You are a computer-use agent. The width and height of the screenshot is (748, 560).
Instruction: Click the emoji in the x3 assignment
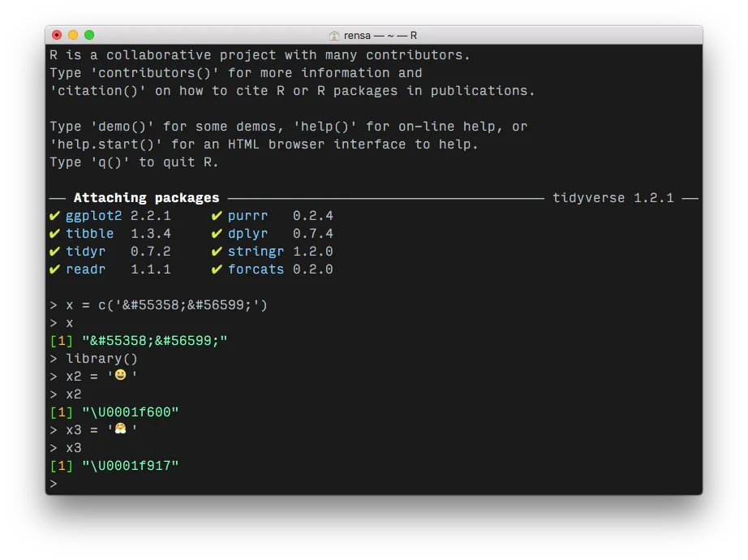coord(120,429)
